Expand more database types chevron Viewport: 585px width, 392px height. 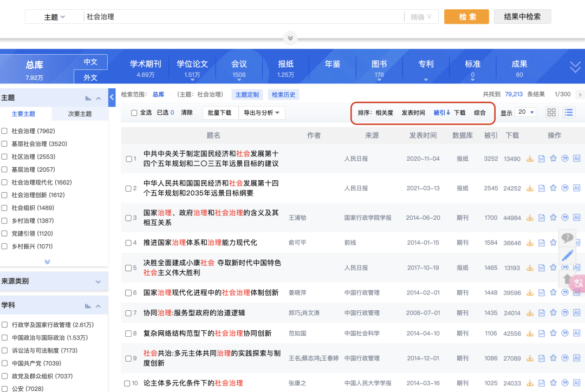(575, 67)
